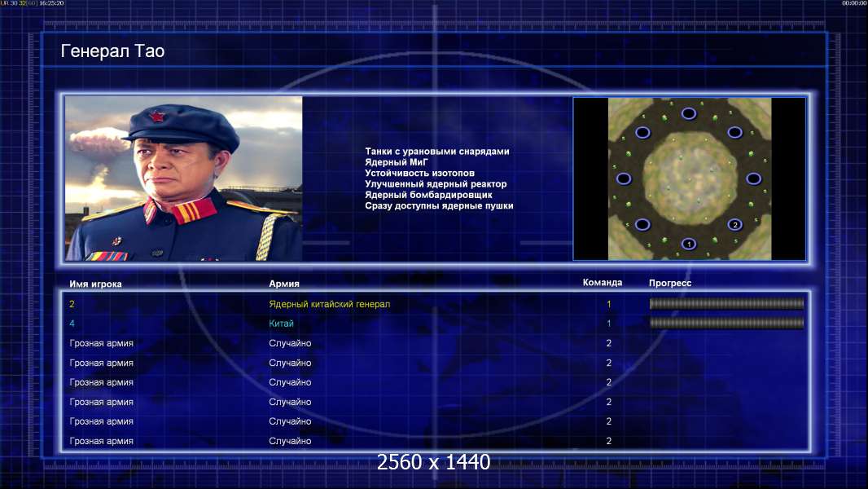The height and width of the screenshot is (489, 868).
Task: Click the loading progress bar for player 2
Action: tap(726, 304)
